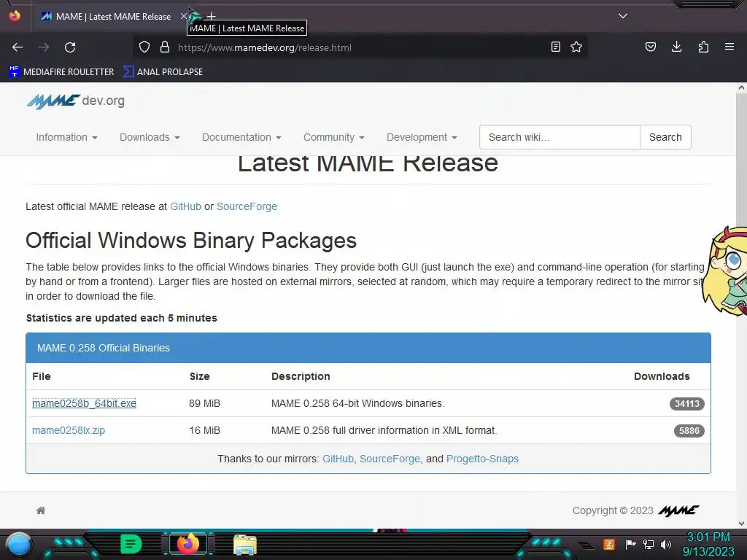Open Progetto-Snaps mirror link
The height and width of the screenshot is (560, 747).
point(482,459)
